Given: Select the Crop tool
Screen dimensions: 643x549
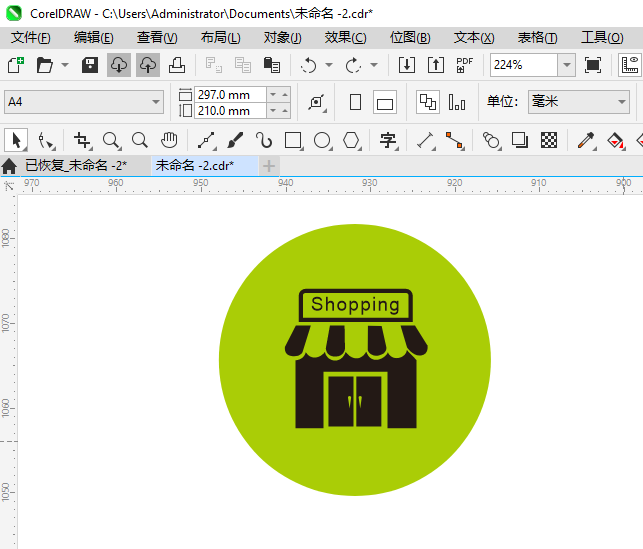Looking at the screenshot, I should [x=82, y=141].
